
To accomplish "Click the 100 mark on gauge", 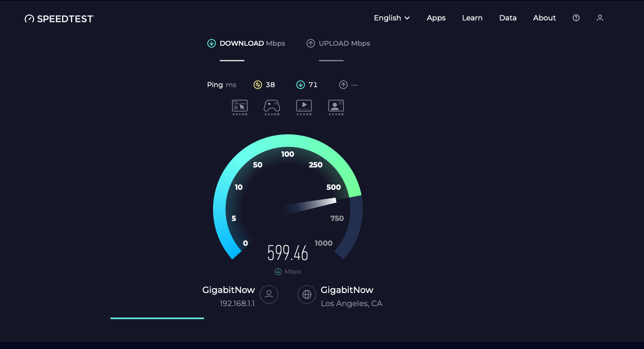I will coord(288,154).
